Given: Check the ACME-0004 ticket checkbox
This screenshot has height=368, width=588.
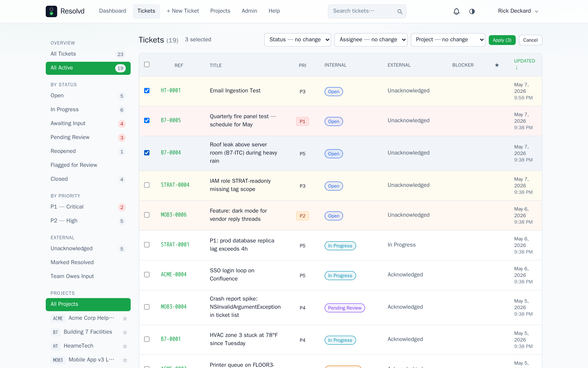Looking at the screenshot, I should pos(147,275).
